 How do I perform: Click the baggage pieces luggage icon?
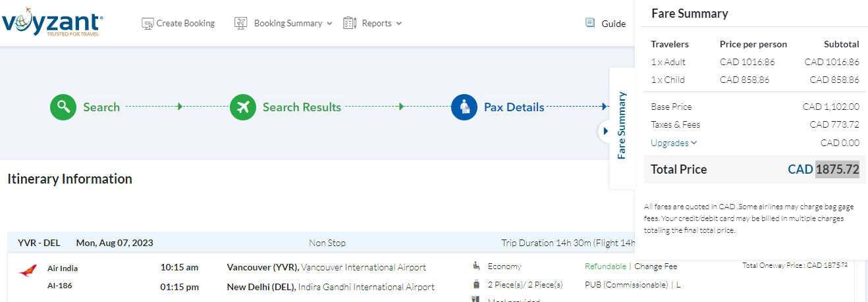click(476, 284)
